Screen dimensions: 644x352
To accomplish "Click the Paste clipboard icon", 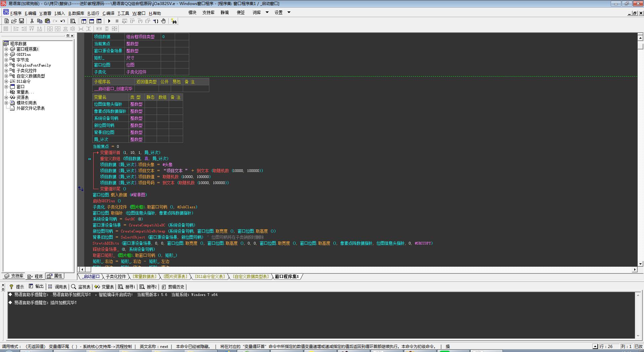I will [47, 21].
